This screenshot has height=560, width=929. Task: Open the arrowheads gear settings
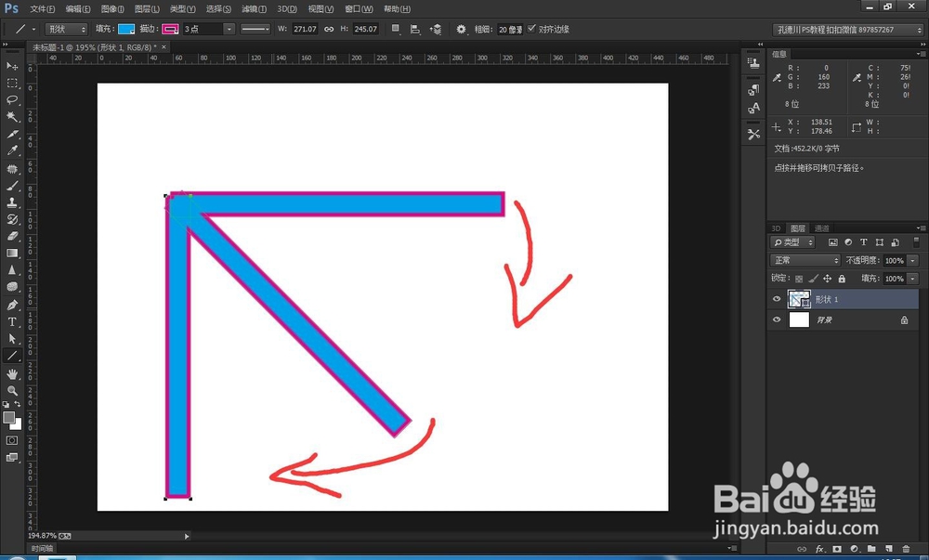(461, 29)
